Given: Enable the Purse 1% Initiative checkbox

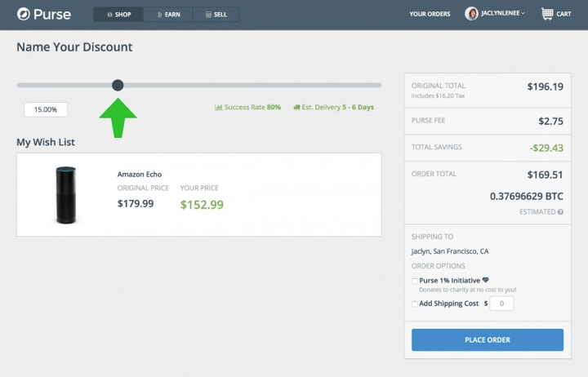Looking at the screenshot, I should [x=415, y=281].
